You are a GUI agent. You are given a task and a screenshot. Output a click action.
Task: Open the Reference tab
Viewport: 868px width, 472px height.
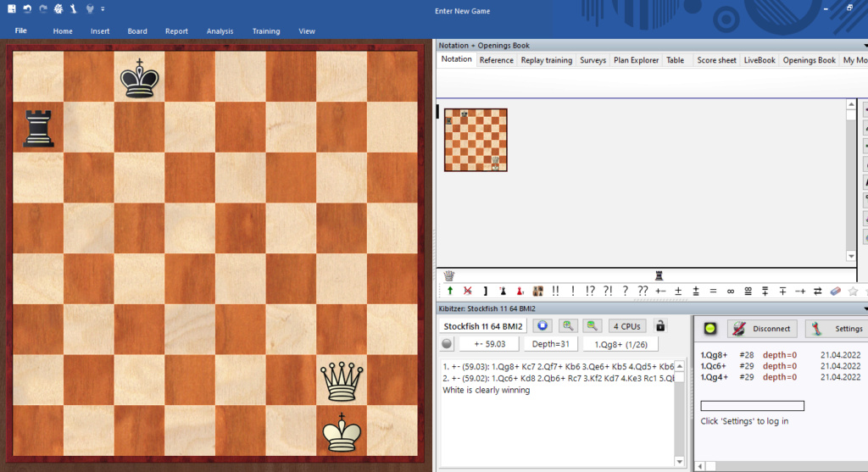point(496,60)
